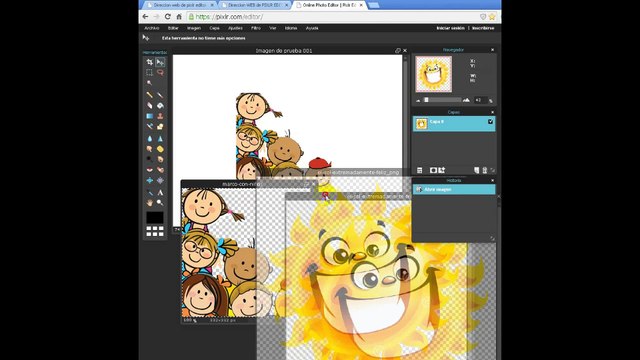This screenshot has height=360, width=640.
Task: Reload the page with the refresh button
Action: click(167, 17)
